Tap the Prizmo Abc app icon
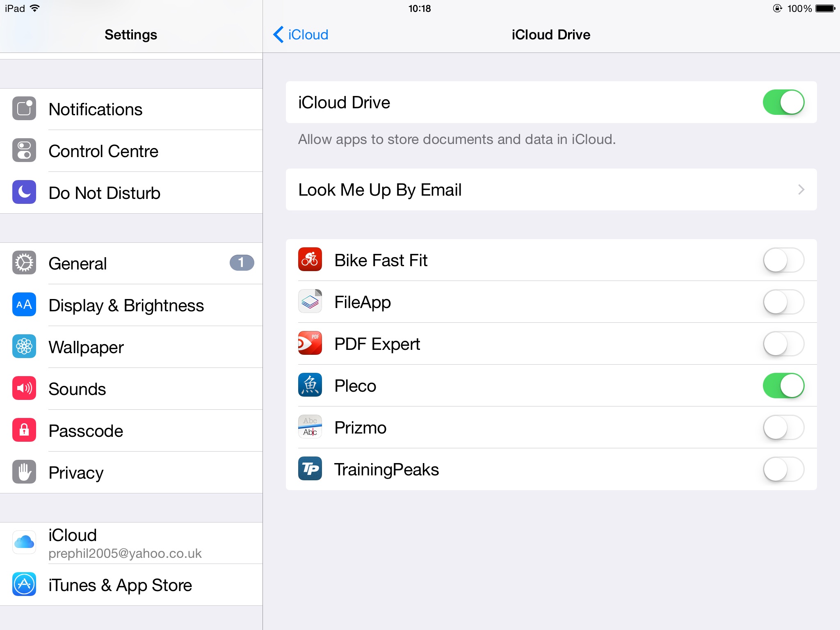This screenshot has height=630, width=840. coord(310,427)
